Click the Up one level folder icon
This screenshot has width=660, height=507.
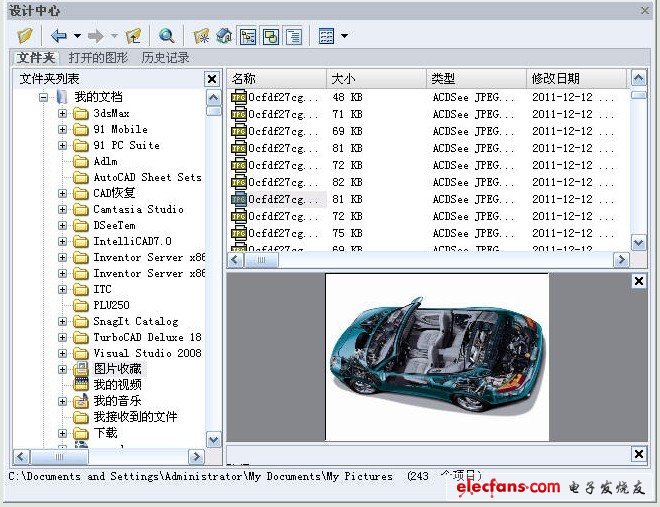coord(133,36)
